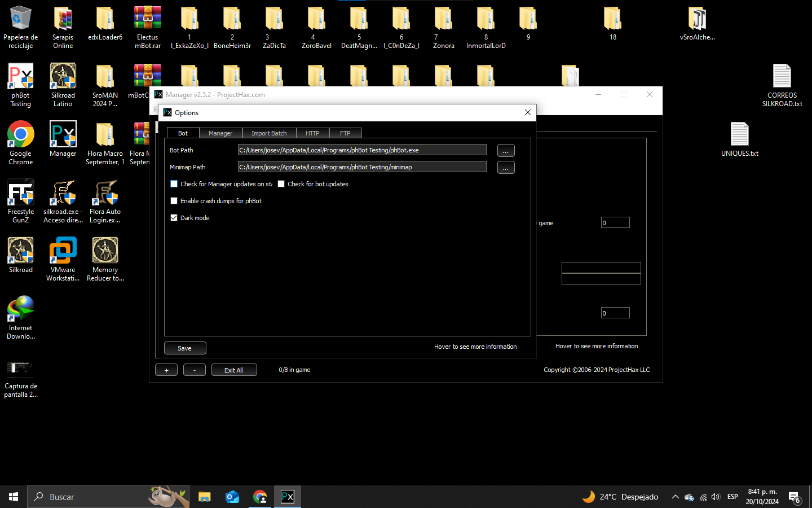Browse for Minimap Path with the ... button

(x=506, y=168)
